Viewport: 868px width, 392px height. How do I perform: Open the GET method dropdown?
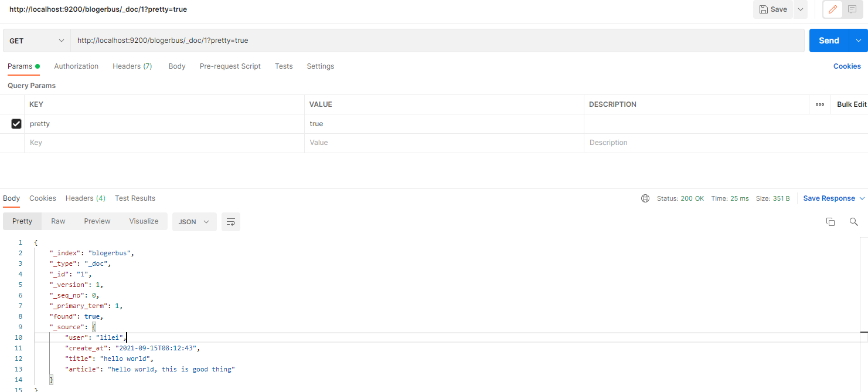point(37,40)
